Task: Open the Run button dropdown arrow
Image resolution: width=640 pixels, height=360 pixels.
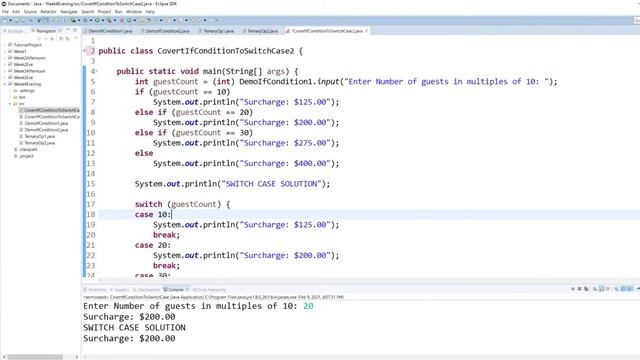Action: click(x=103, y=20)
